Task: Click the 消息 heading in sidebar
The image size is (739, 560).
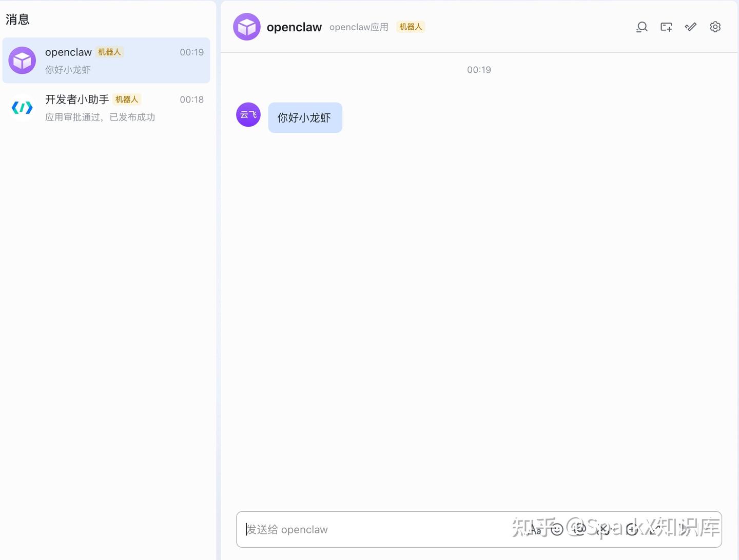Action: (17, 19)
